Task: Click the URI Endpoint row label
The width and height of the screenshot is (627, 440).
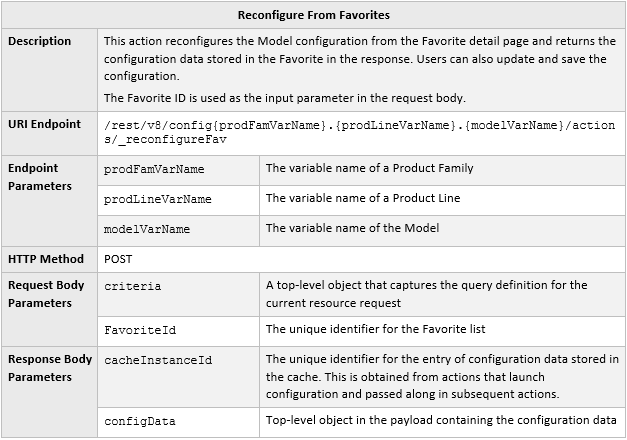Action: coord(45,123)
